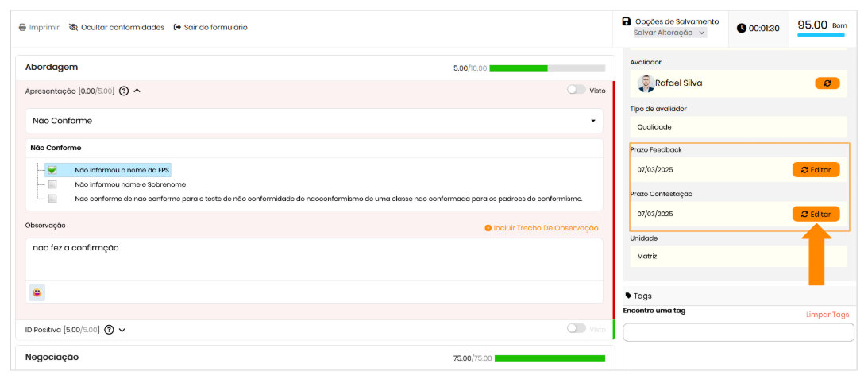This screenshot has width=868, height=383.
Task: Click the save disk icon in Opções de Salvamento
Action: click(x=627, y=21)
